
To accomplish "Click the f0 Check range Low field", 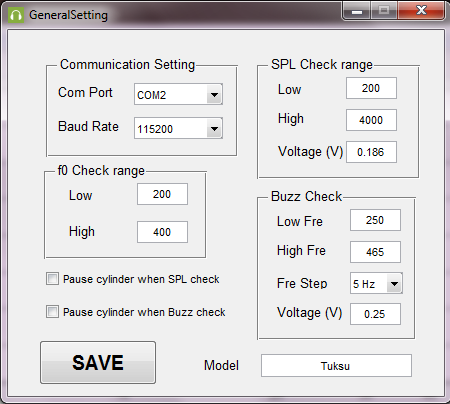I will tap(162, 194).
